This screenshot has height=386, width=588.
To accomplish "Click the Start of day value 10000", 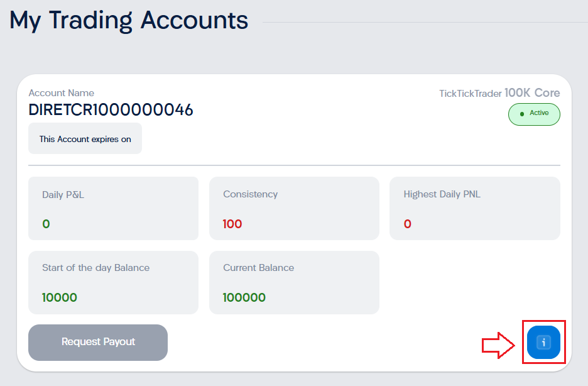I will tap(60, 297).
